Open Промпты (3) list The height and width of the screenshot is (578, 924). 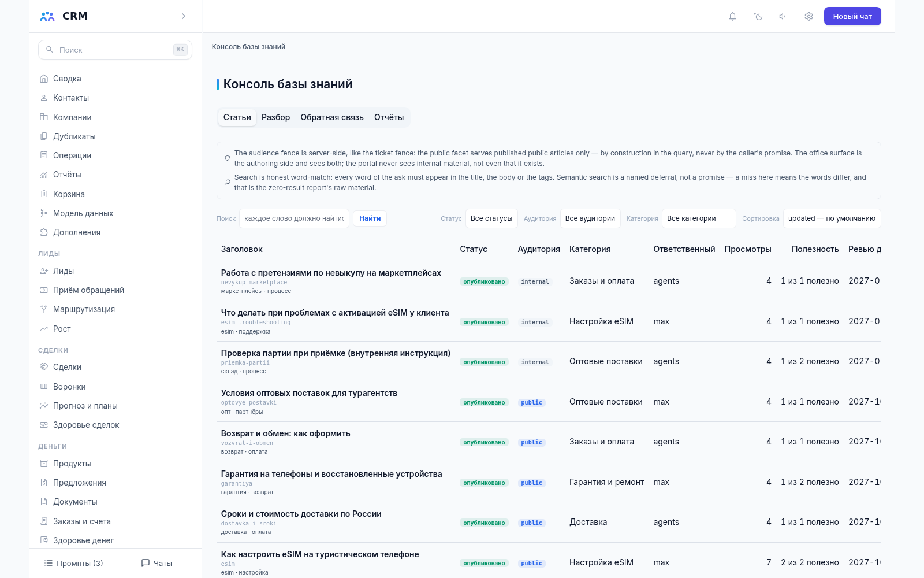coord(74,563)
